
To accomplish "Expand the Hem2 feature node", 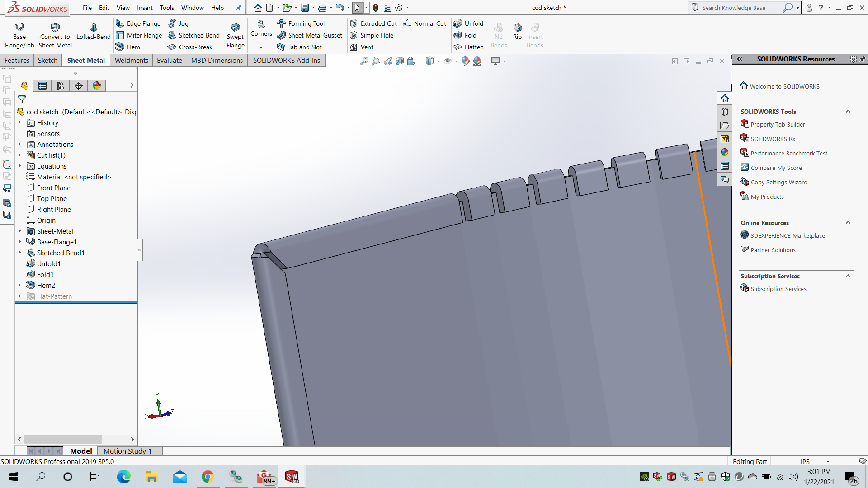I will pos(20,285).
